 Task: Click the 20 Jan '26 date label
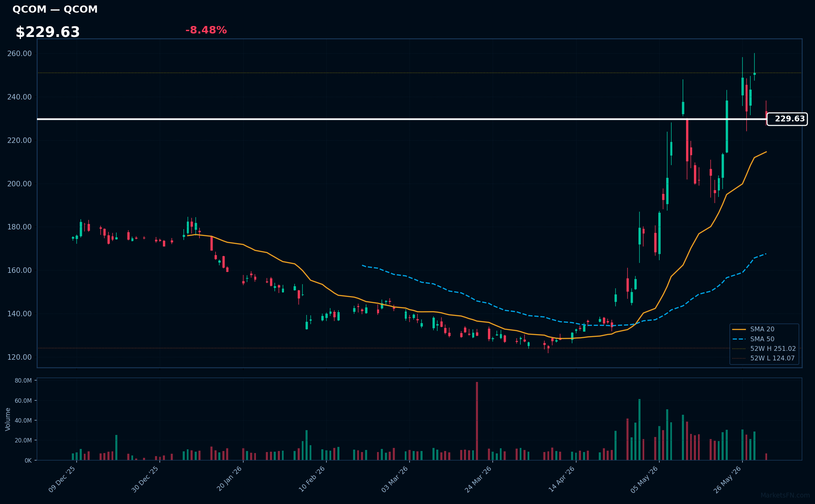pos(229,479)
